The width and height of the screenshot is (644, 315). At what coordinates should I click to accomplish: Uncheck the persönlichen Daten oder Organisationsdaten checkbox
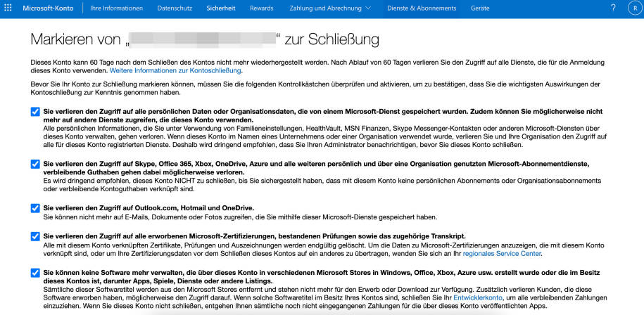point(35,112)
